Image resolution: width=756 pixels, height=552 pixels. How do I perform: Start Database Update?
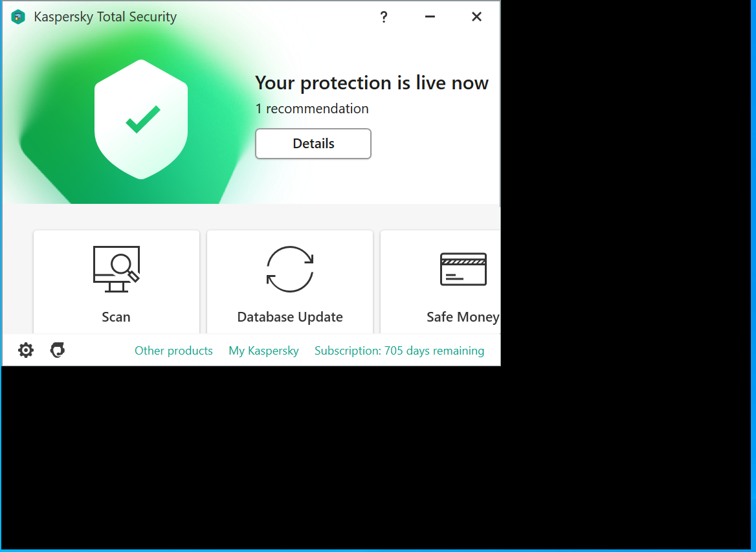point(290,282)
